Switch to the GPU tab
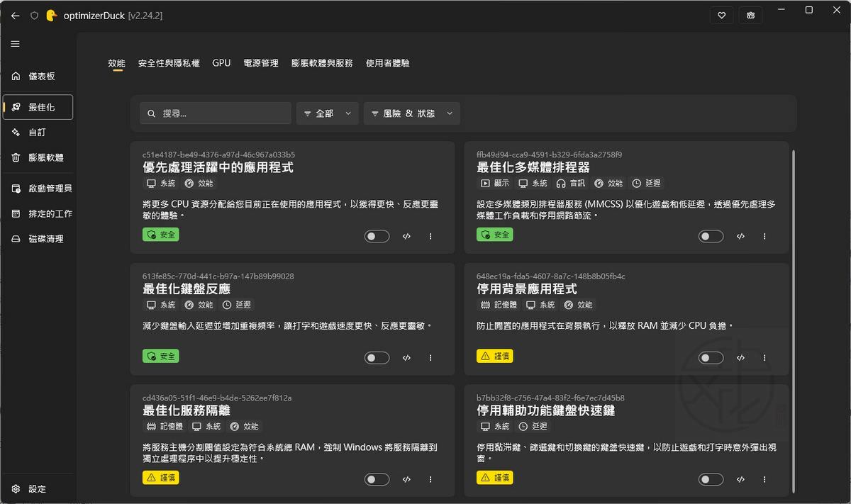 [221, 63]
